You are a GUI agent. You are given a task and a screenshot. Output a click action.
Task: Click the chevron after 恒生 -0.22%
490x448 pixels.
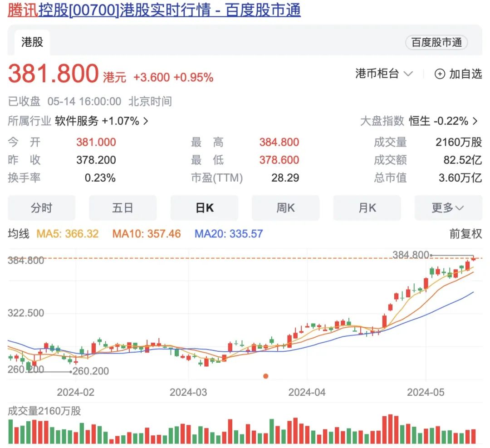475,121
